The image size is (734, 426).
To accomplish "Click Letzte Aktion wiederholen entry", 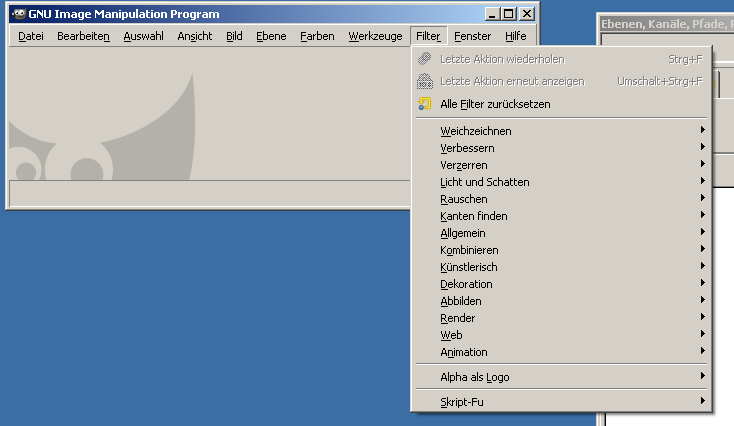I will click(561, 59).
